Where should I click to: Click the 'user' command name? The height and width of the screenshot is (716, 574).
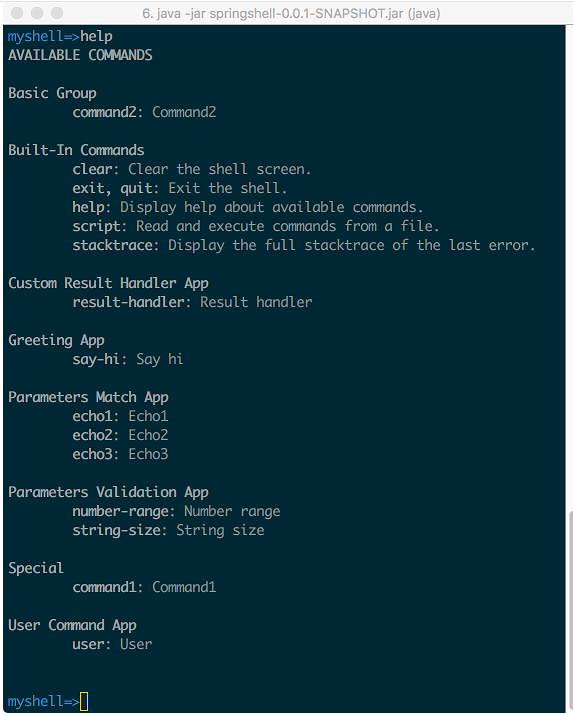coord(88,644)
